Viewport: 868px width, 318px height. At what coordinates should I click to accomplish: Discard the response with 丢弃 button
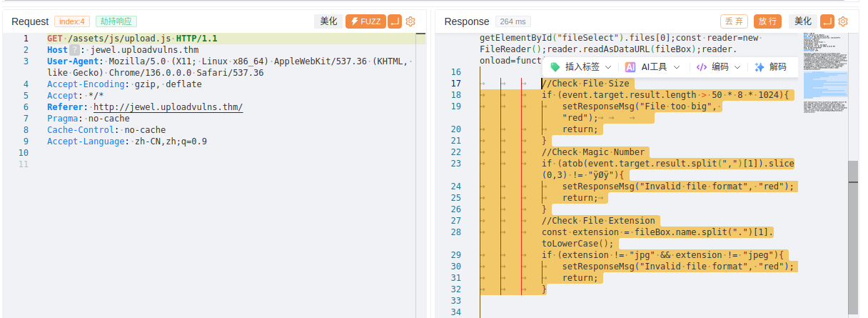click(x=734, y=21)
